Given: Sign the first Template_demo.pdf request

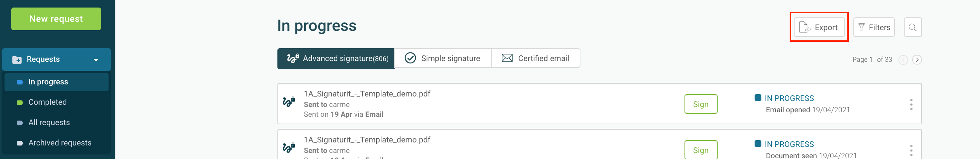Looking at the screenshot, I should point(701,104).
